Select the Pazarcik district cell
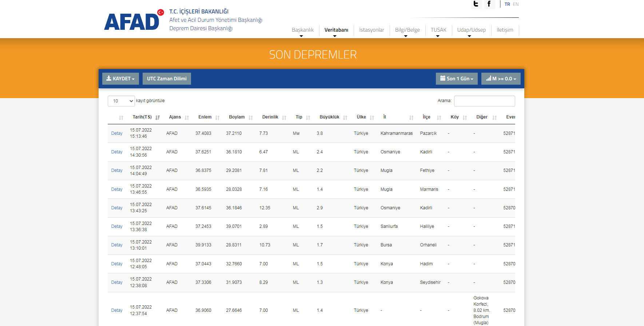 pos(428,133)
